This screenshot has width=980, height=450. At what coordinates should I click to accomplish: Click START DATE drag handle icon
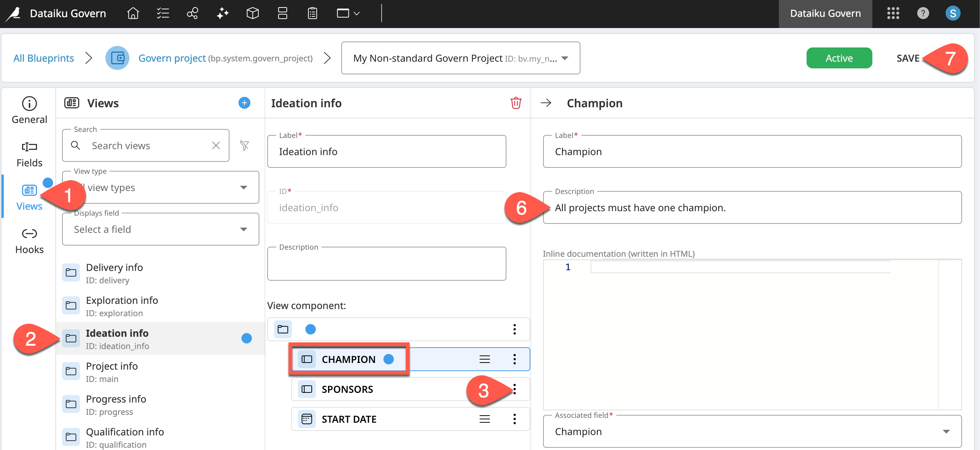(484, 419)
